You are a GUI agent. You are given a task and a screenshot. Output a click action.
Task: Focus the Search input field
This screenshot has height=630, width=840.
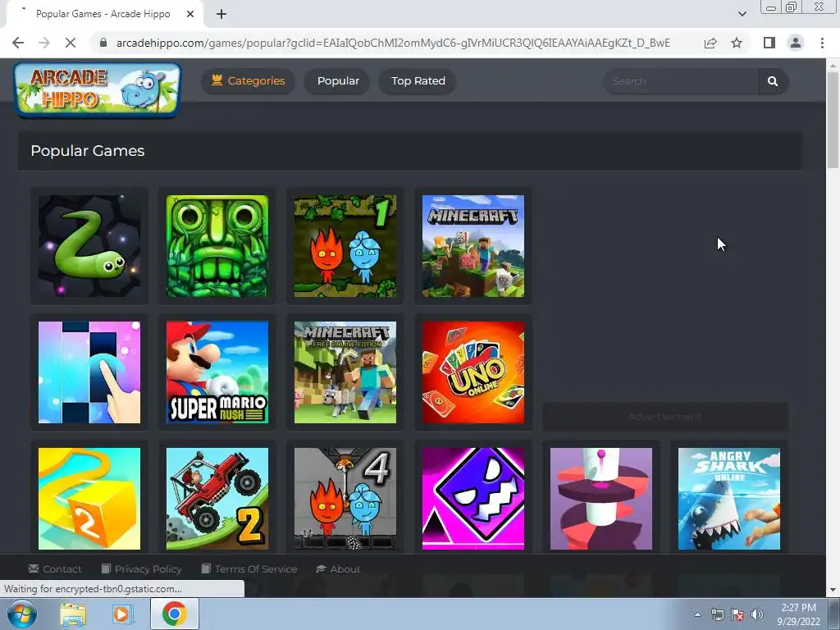[681, 81]
